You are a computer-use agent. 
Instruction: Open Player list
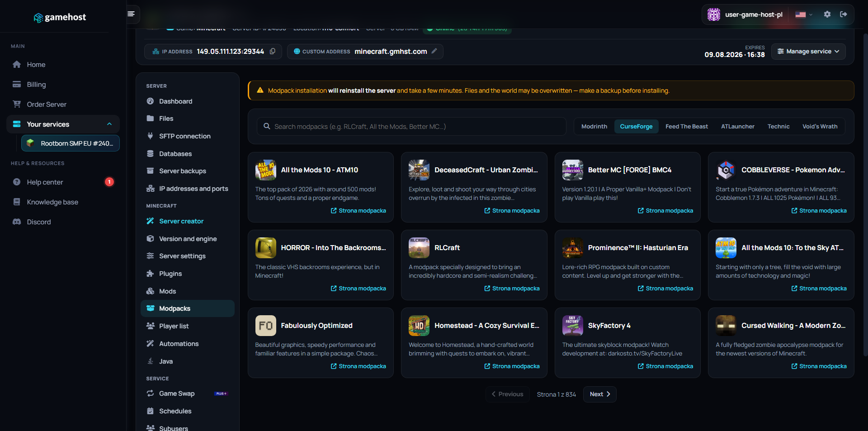[x=188, y=326]
